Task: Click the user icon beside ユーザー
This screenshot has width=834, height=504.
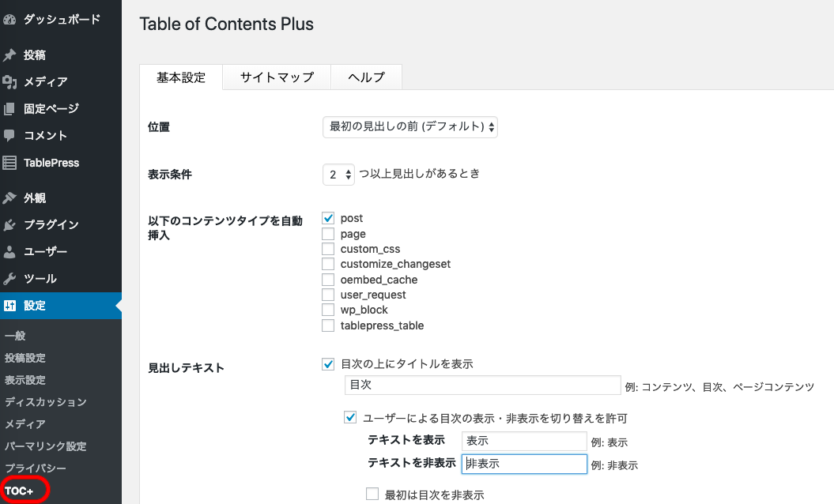Action: tap(9, 252)
